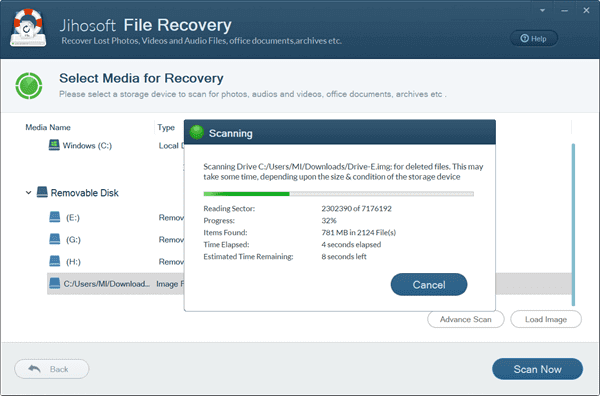Click the Advance Scan button
Screen dimensions: 600x396
pyautogui.click(x=466, y=319)
